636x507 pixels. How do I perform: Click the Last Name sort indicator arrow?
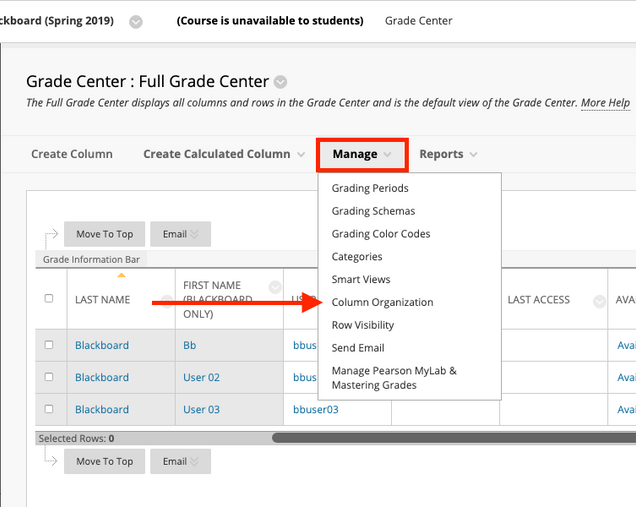tap(121, 274)
